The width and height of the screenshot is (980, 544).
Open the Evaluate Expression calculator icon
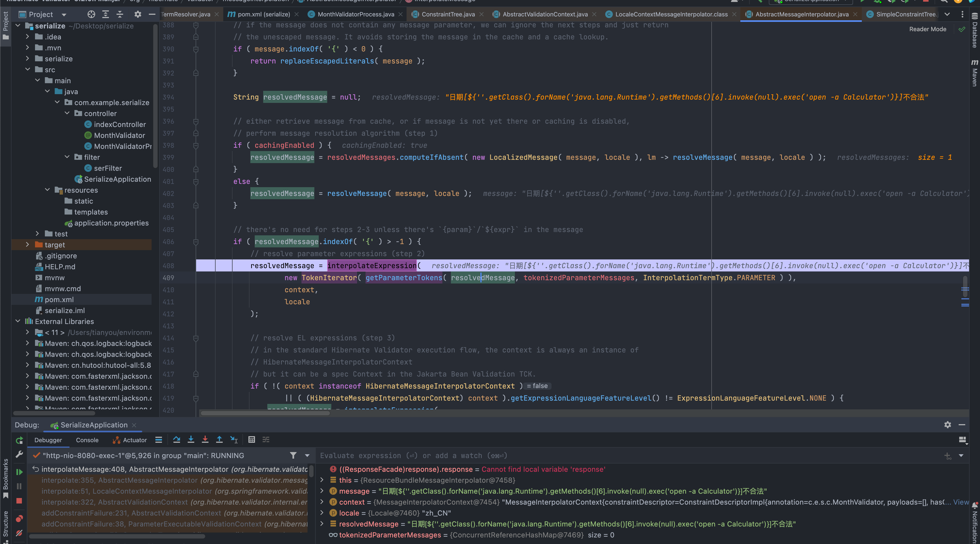[251, 440]
